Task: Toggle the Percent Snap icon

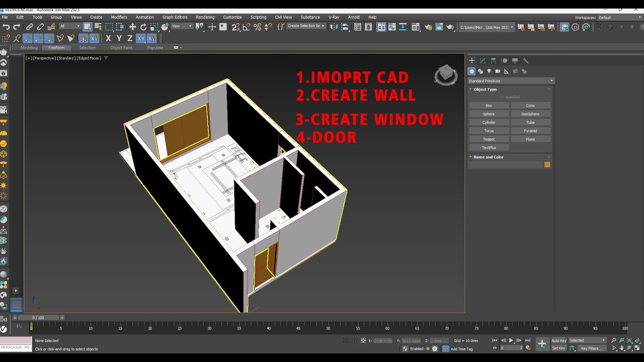Action: coord(257,27)
